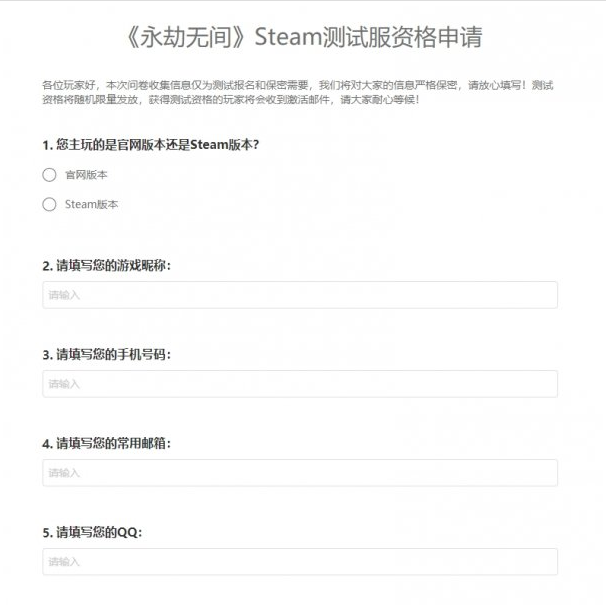Click the heading 2. 请填写您的游戏昵称
606x607 pixels.
pos(106,266)
